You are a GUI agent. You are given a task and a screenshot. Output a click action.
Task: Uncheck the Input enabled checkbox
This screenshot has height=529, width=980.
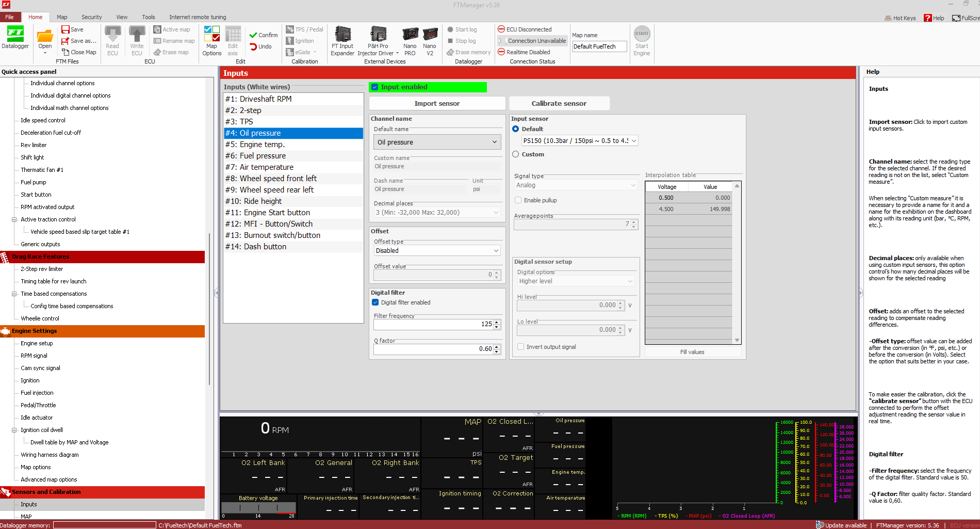pos(375,87)
